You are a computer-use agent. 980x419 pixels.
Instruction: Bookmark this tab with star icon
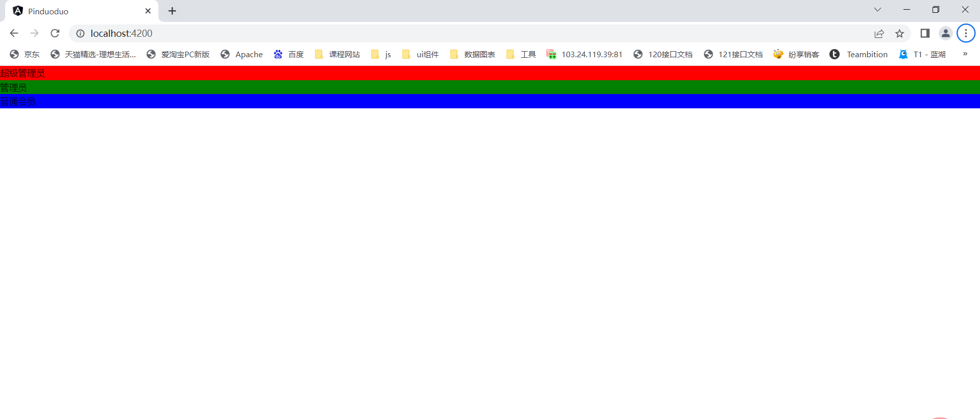coord(899,34)
